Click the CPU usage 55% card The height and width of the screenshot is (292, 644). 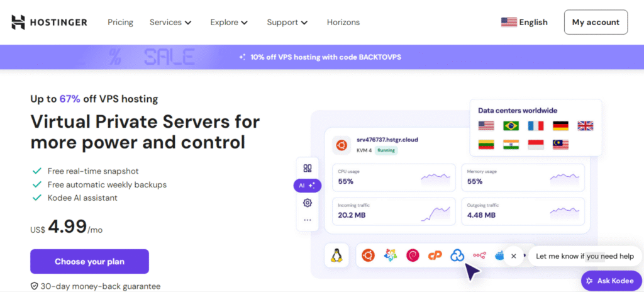click(394, 177)
